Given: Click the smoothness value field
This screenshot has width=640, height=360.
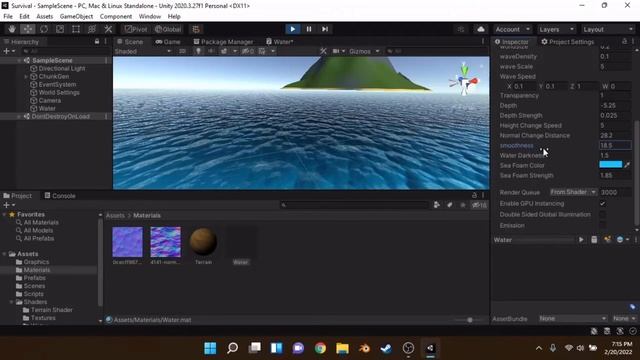Looking at the screenshot, I should [x=615, y=145].
